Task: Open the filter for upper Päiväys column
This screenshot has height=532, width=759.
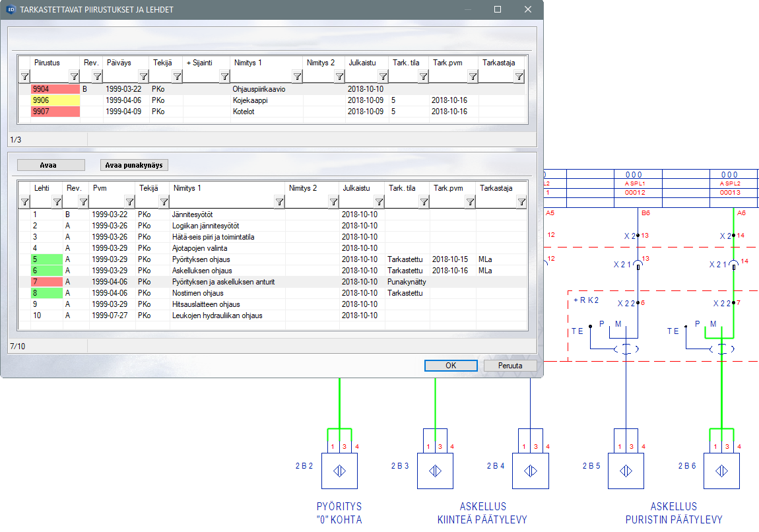Action: 143,77
